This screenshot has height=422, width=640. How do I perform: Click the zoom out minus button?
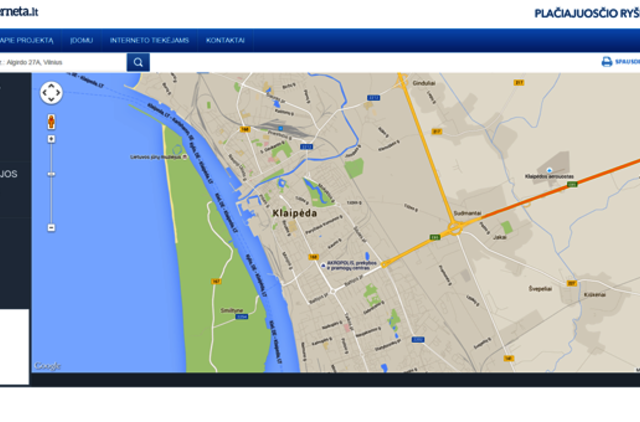click(x=51, y=228)
